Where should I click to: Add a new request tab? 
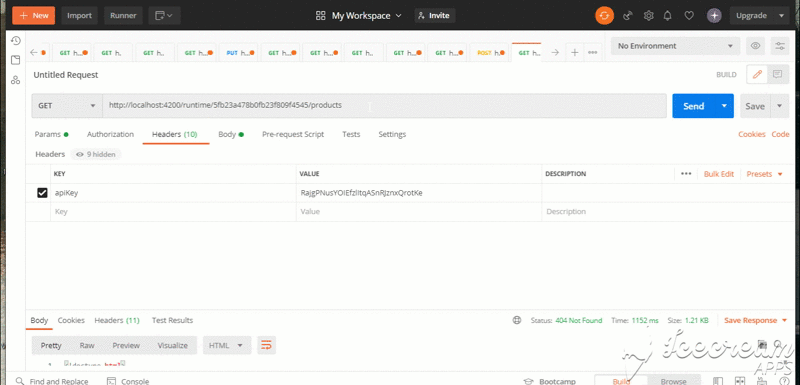(x=574, y=53)
